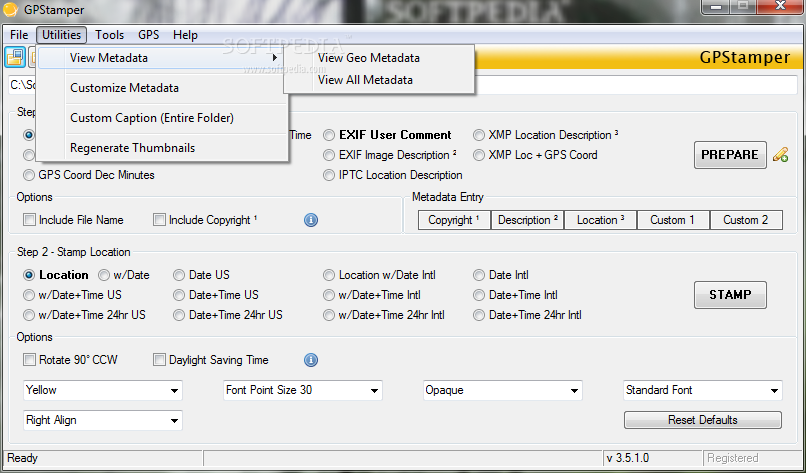Maximize the GPStamper window
806x473 pixels.
pos(744,7)
